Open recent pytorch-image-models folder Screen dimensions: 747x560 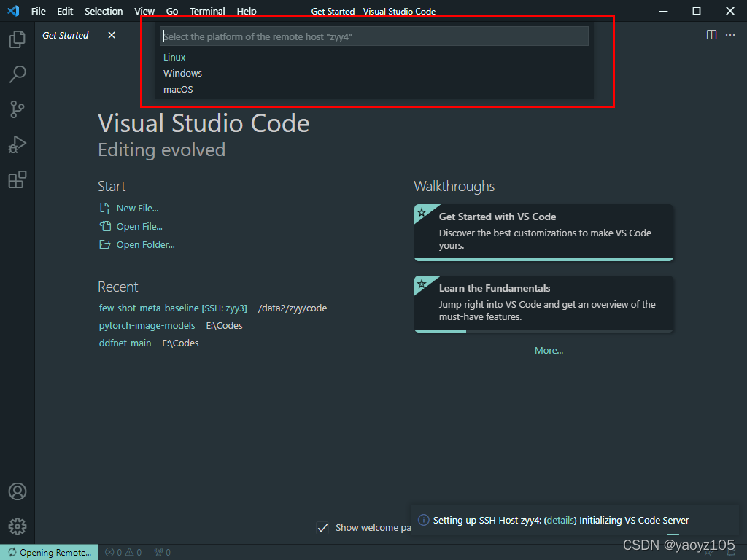(147, 326)
